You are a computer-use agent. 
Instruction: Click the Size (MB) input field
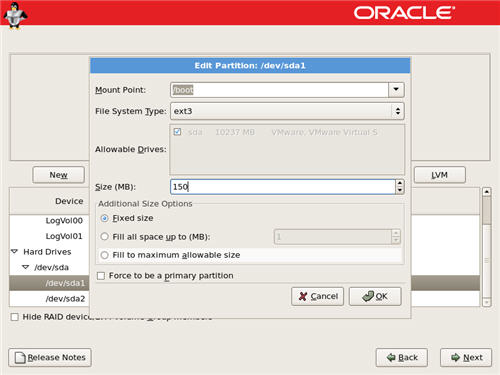pyautogui.click(x=283, y=187)
